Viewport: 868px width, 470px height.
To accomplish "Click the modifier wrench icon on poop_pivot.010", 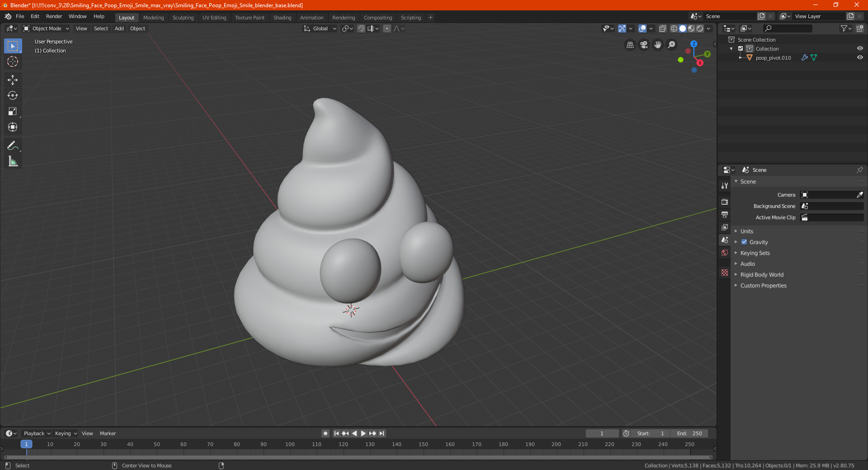I will point(804,58).
